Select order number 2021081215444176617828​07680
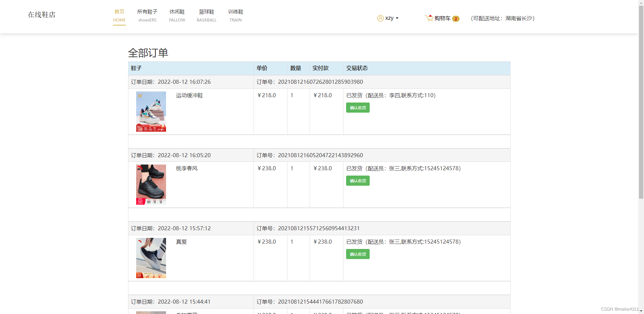This screenshot has width=644, height=314. tap(320, 302)
